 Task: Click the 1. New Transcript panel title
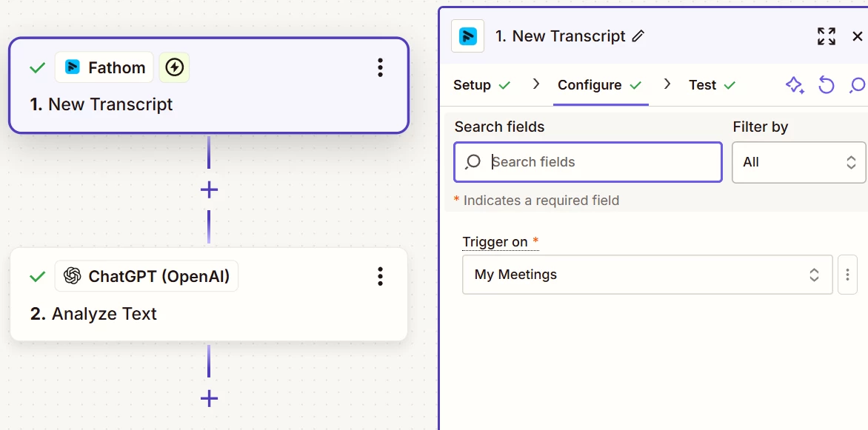click(560, 36)
